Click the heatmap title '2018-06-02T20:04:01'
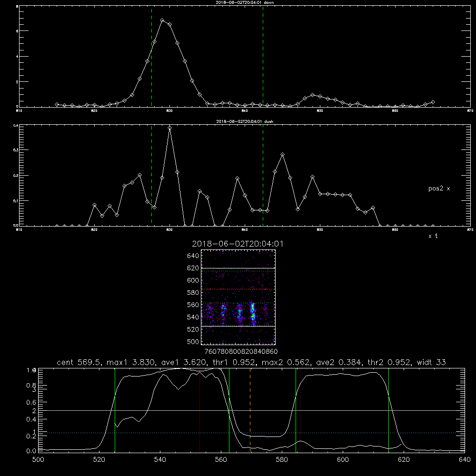Viewport: 476px width, 476px height. 238,244
